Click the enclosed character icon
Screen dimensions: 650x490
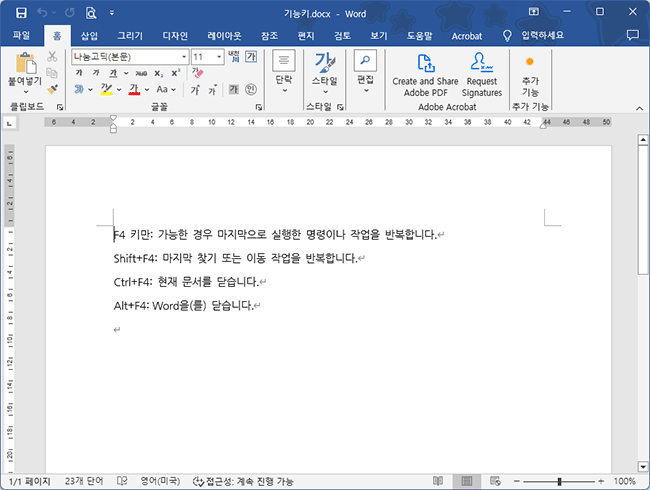point(251,89)
